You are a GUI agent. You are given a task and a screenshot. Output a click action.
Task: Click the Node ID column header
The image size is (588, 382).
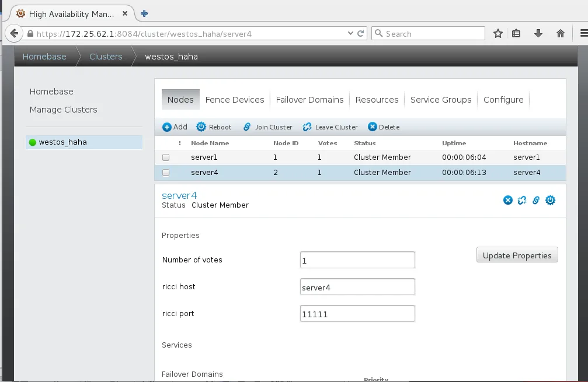286,143
